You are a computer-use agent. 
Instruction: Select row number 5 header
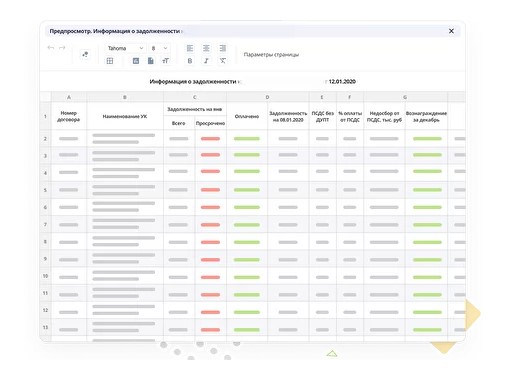click(x=45, y=190)
